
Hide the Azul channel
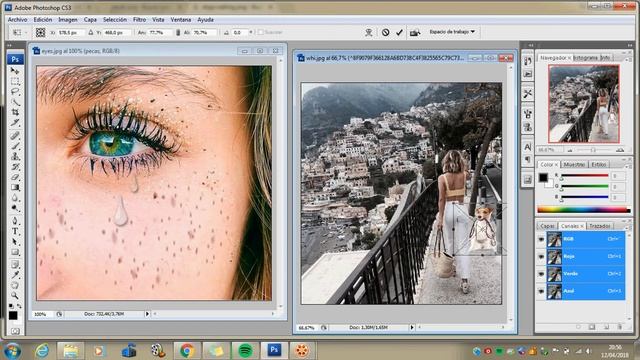coord(541,291)
